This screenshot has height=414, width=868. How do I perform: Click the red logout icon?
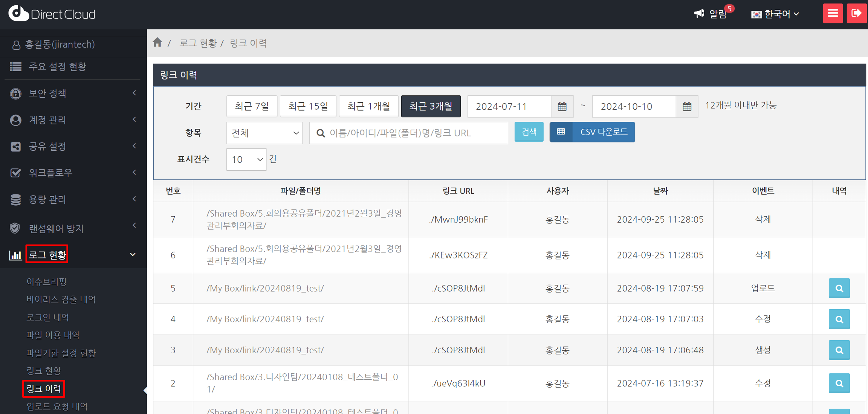pyautogui.click(x=856, y=14)
